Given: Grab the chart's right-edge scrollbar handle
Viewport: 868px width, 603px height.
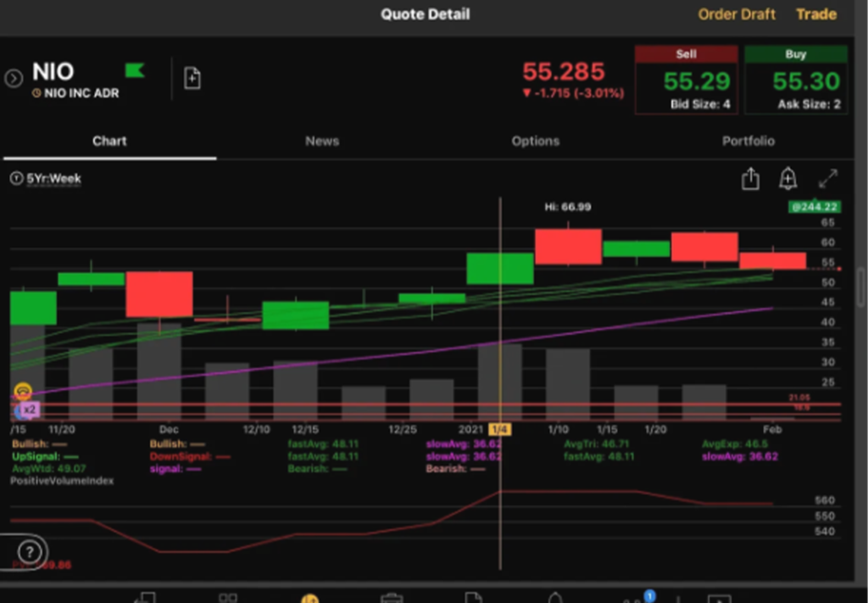Looking at the screenshot, I should (x=861, y=287).
